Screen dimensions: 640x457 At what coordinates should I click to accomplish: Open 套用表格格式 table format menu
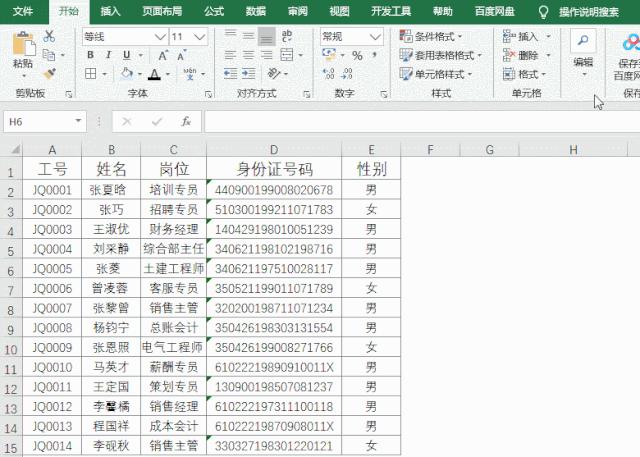click(x=440, y=55)
